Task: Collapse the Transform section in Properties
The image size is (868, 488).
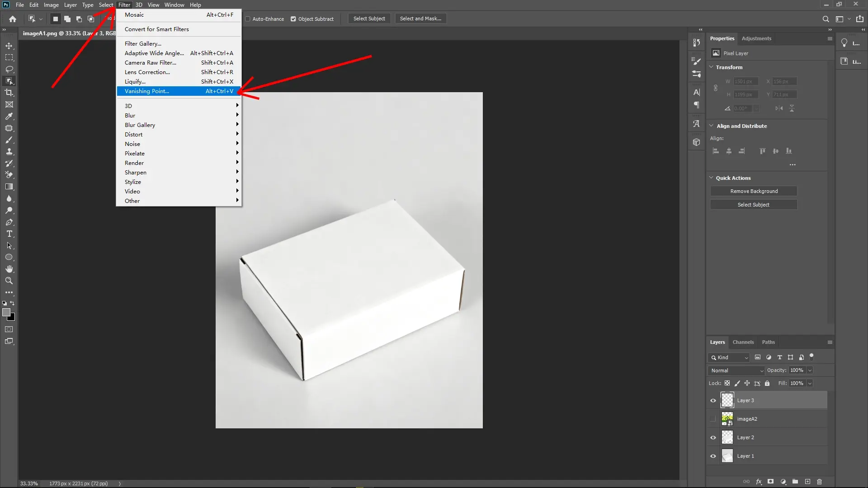Action: click(x=711, y=67)
